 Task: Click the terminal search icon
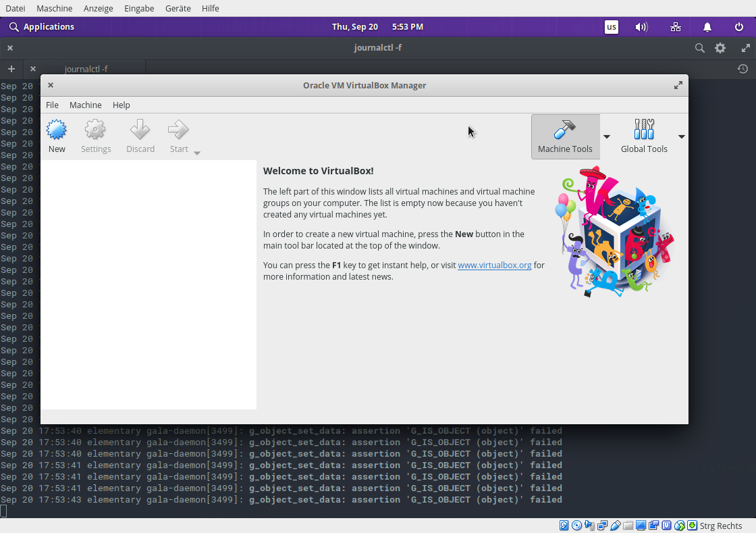tap(699, 48)
